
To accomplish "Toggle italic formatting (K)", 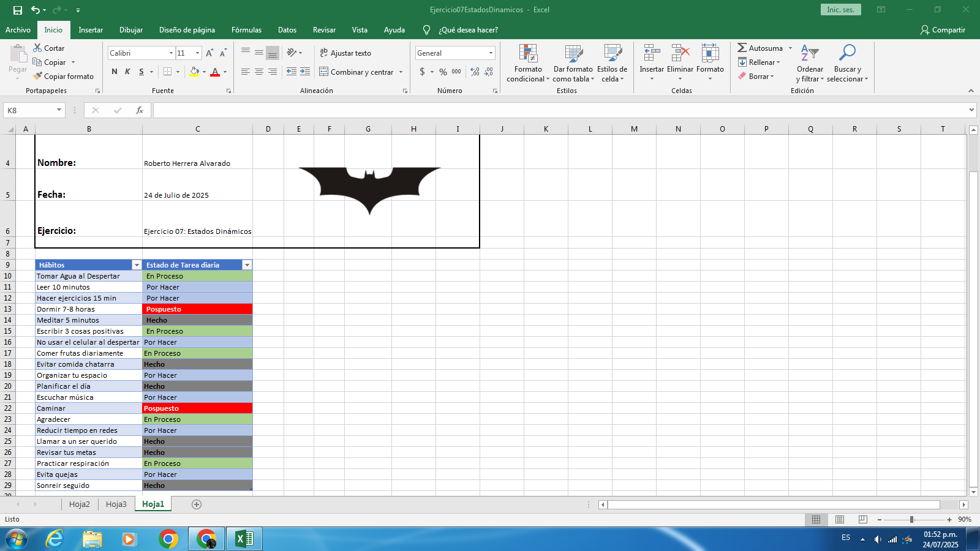I will coord(127,72).
